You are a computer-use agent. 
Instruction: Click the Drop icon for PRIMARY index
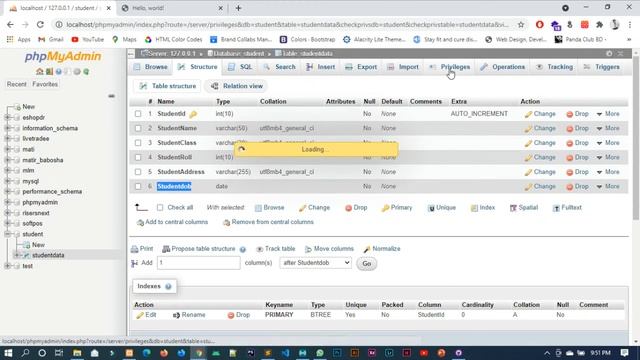231,316
